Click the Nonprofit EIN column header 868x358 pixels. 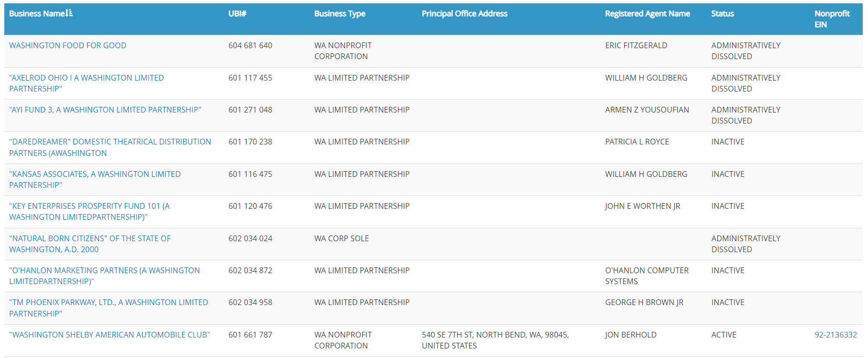click(x=832, y=18)
